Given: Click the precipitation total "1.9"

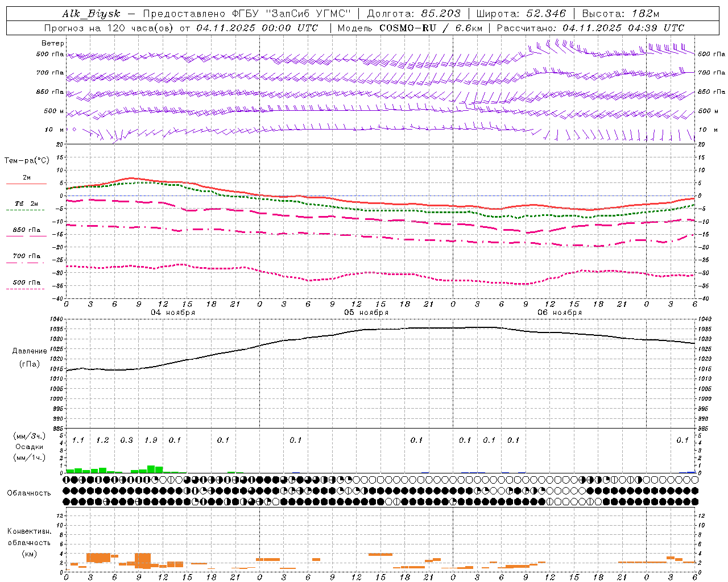Looking at the screenshot, I should 151,440.
